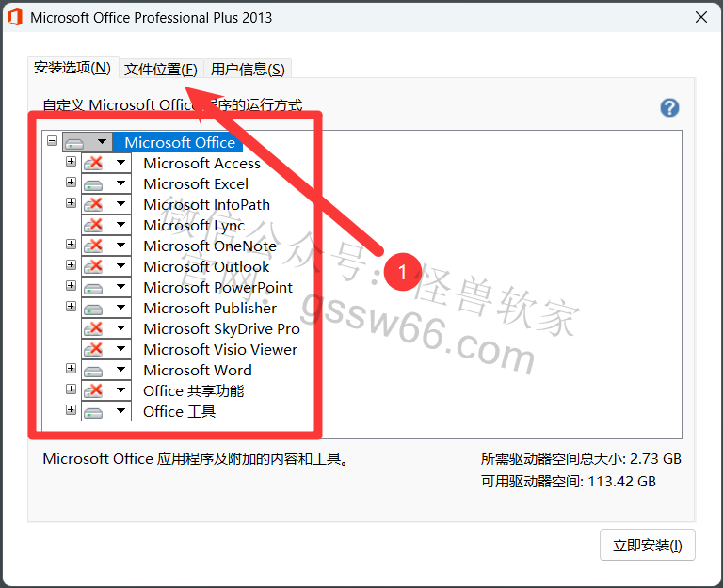Open install-state dropdown arrow for Microsoft PowerPoint

pyautogui.click(x=120, y=287)
